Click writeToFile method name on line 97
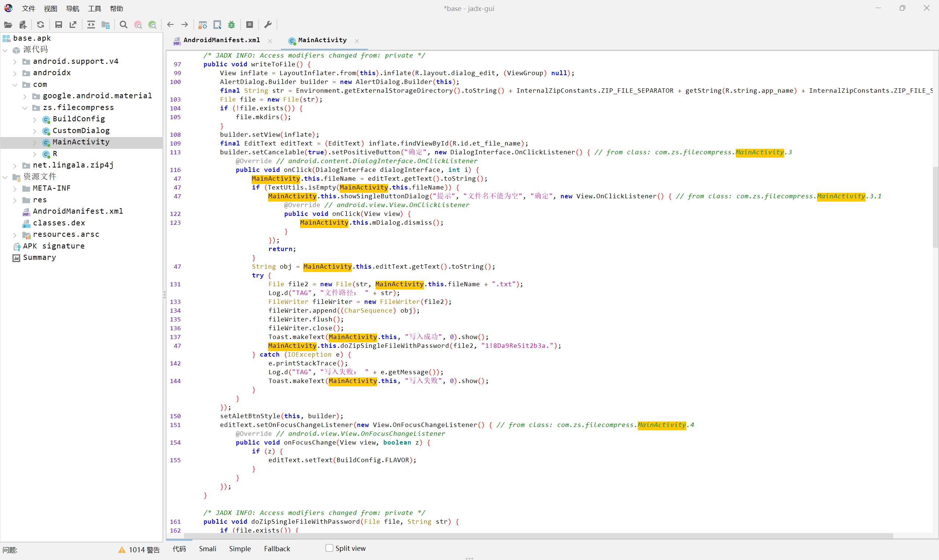The image size is (939, 560). [x=273, y=64]
